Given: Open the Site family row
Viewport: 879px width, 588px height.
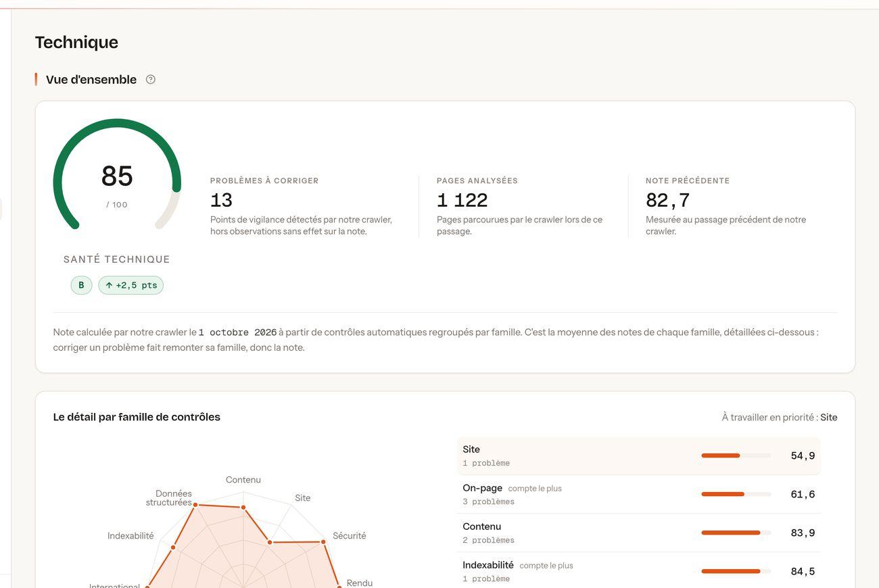Looking at the screenshot, I should pyautogui.click(x=639, y=456).
